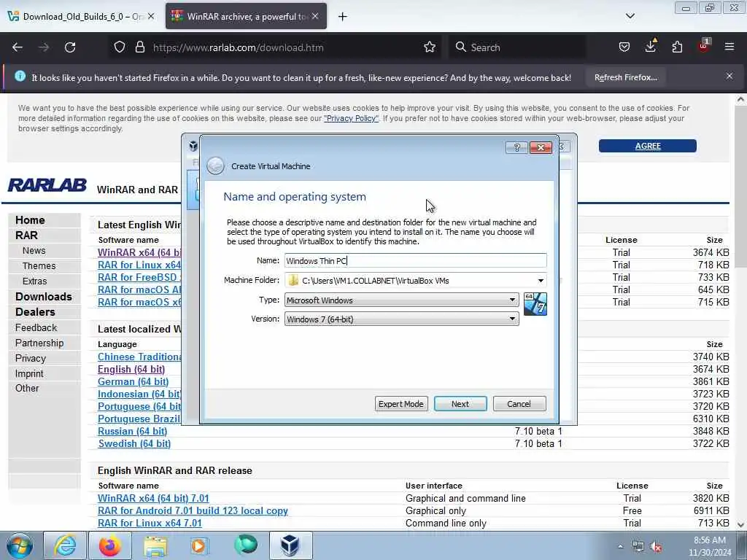This screenshot has height=560, width=747.
Task: Click the Russian (64 bit) download link
Action: (x=133, y=431)
